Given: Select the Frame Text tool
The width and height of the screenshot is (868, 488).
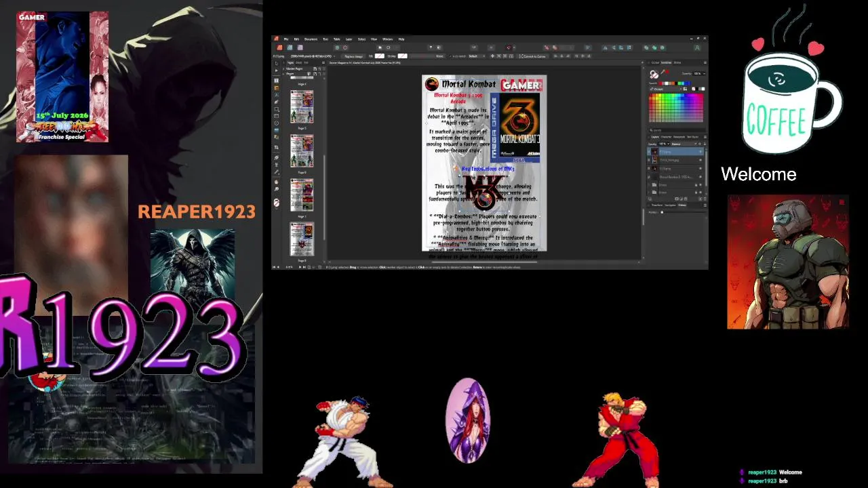Looking at the screenshot, I should pyautogui.click(x=276, y=81).
